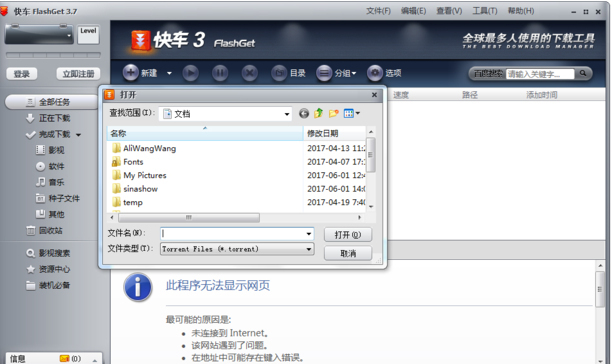This screenshot has height=364, width=612.
Task: Select the sinashow folder
Action: pos(135,189)
